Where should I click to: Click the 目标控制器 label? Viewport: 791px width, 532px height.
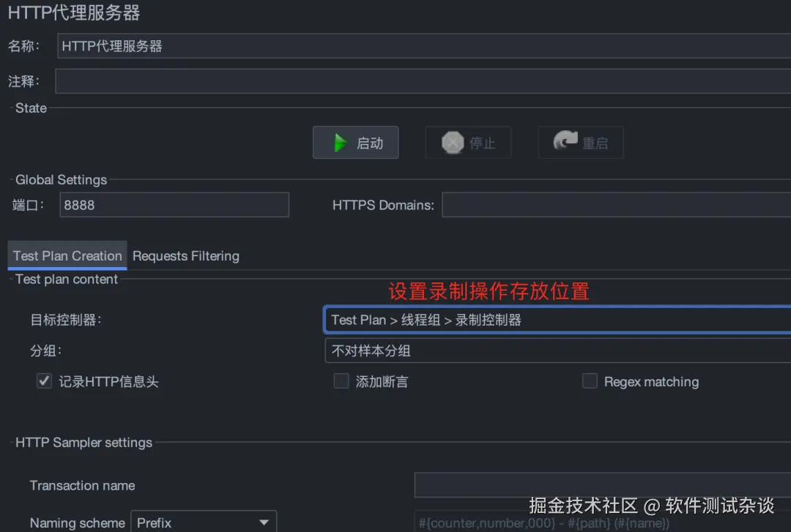click(x=66, y=320)
